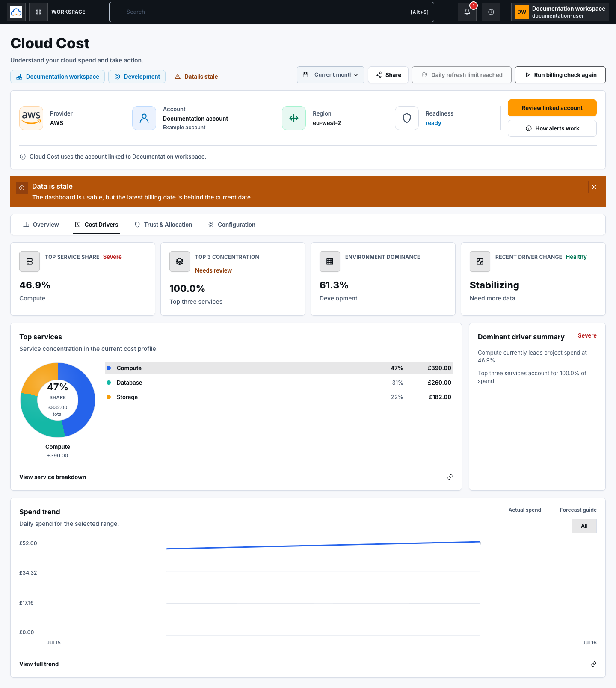Click the cloud logo in top bar
Viewport: 616px width, 688px height.
coord(16,12)
